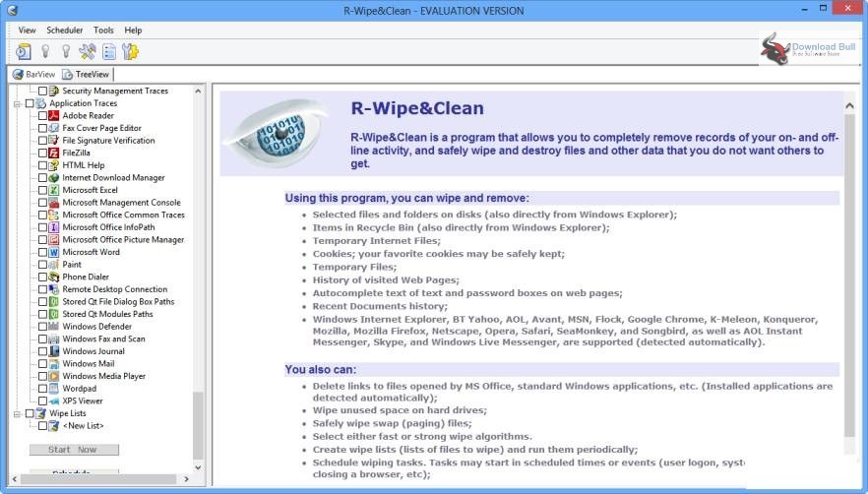868x494 pixels.
Task: Click the Phone Dialer icon
Action: 54,277
